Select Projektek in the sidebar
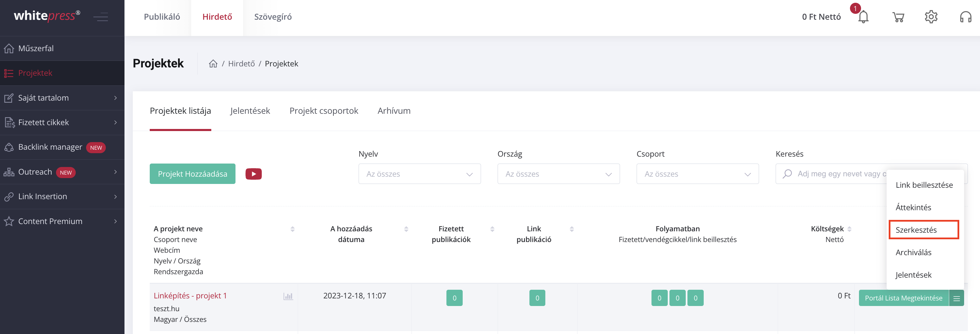This screenshot has width=980, height=334. [x=62, y=73]
